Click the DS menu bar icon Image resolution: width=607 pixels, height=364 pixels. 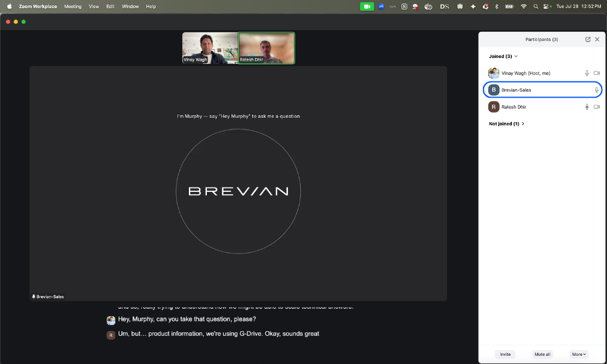click(444, 7)
